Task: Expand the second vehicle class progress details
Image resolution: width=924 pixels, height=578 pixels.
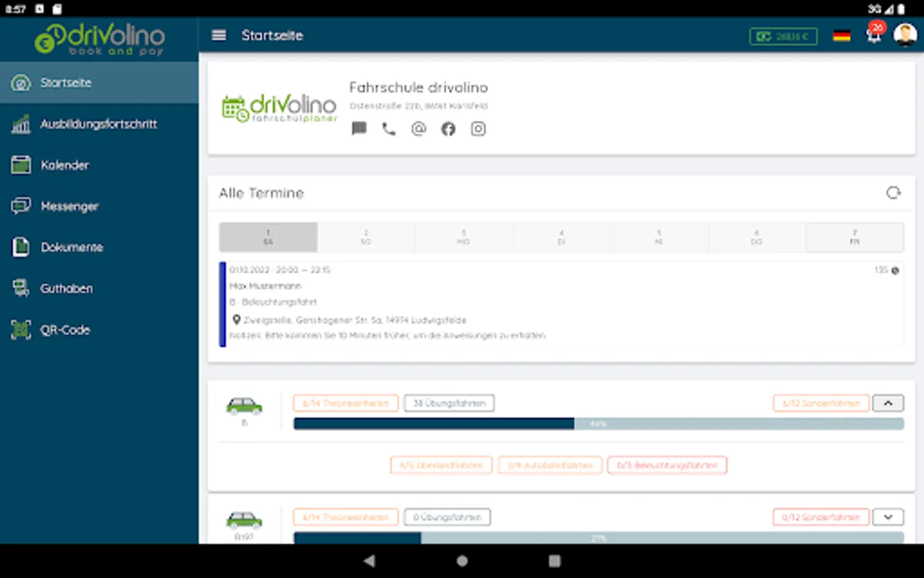Action: 888,517
